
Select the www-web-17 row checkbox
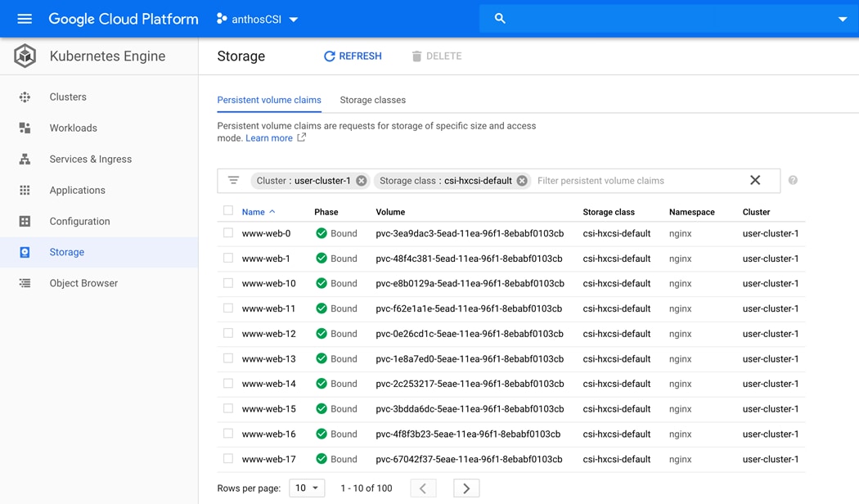tap(228, 458)
